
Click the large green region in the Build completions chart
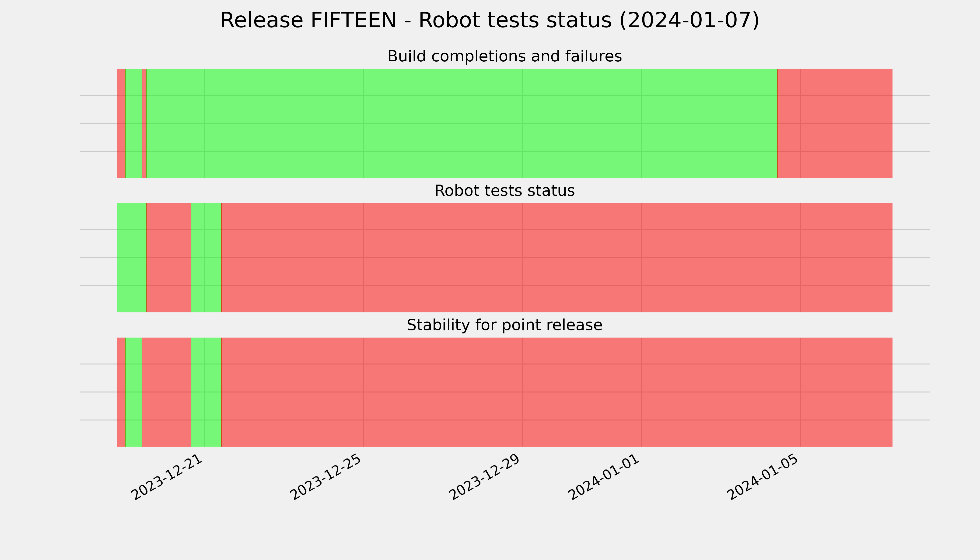(x=462, y=123)
